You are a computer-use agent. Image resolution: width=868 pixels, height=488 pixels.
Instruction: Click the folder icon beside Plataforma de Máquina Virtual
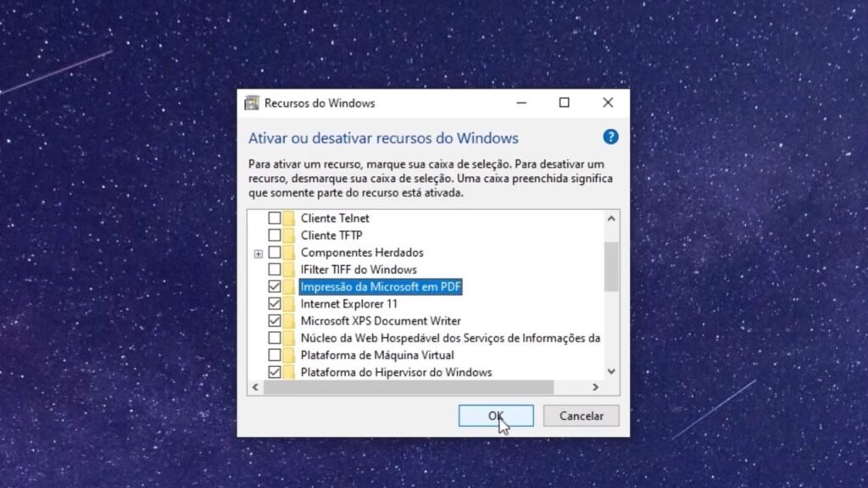click(x=288, y=355)
